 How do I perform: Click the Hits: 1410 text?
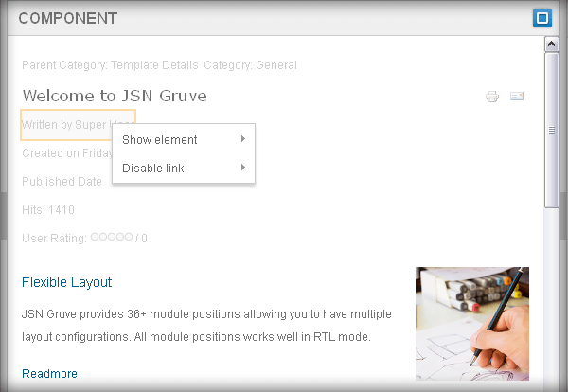point(48,210)
